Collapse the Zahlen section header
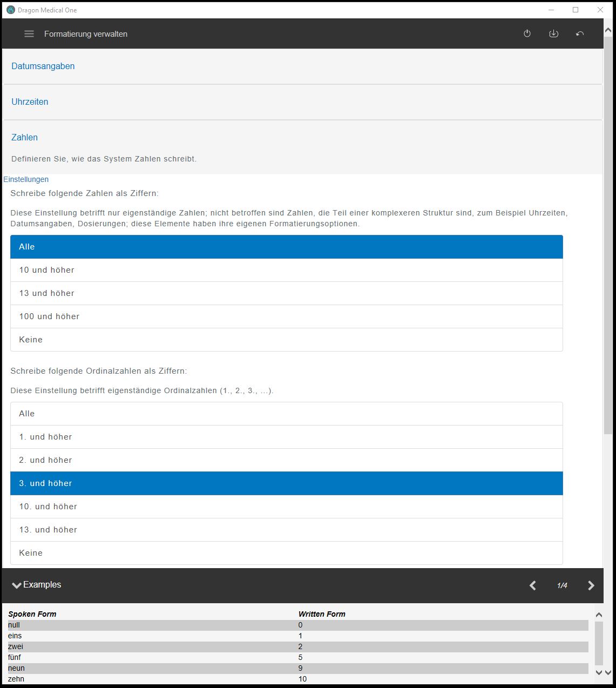 [x=25, y=137]
